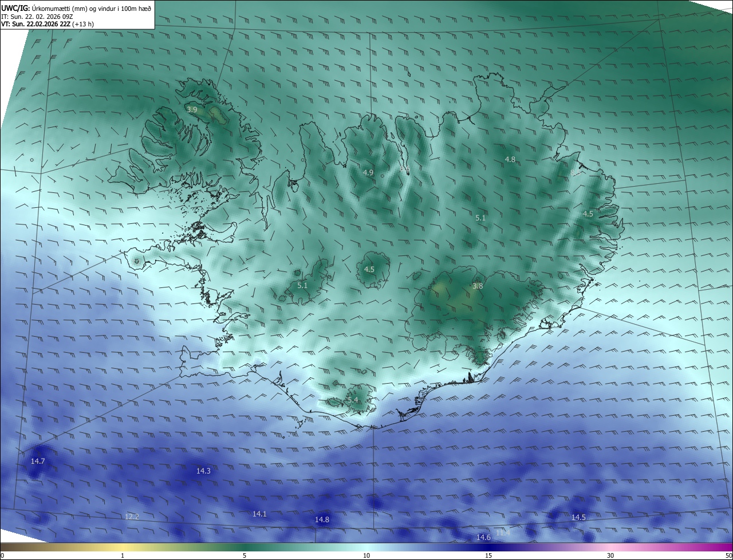Click the 1 tick on the color scale
This screenshot has height=560, width=733.
click(123, 555)
